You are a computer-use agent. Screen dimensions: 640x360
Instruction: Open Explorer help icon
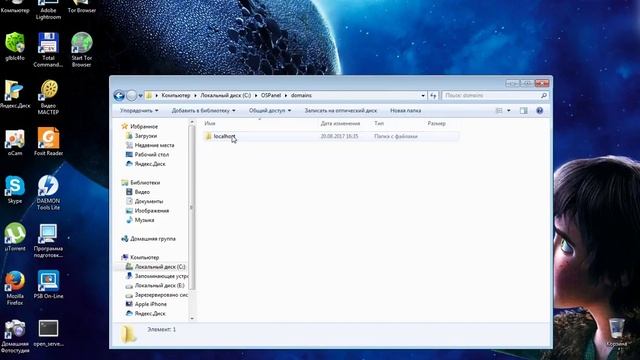coord(540,111)
